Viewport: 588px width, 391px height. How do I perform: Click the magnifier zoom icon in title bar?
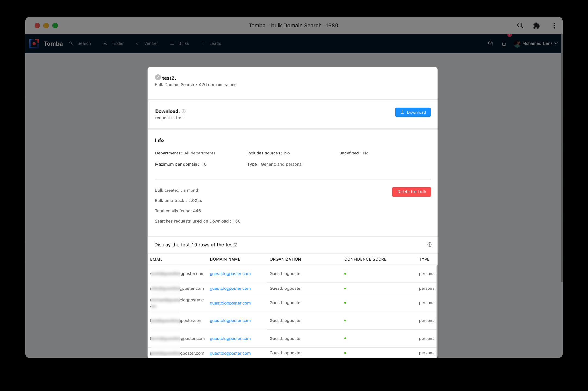pyautogui.click(x=520, y=26)
